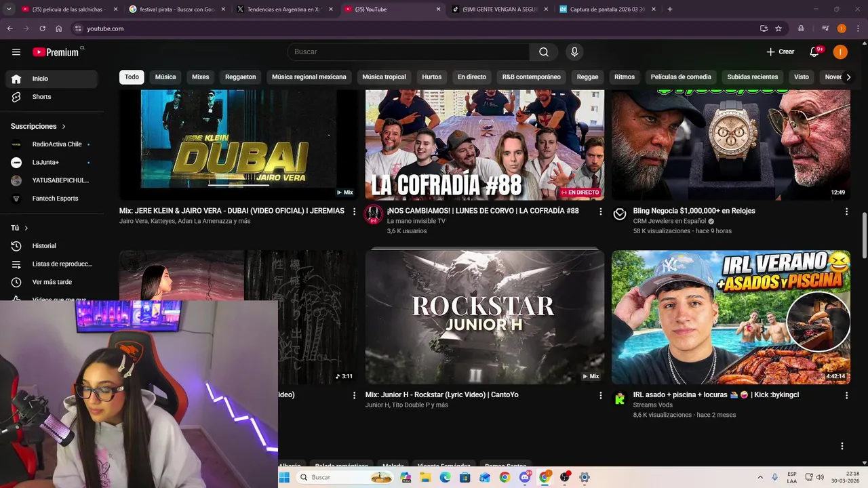This screenshot has width=868, height=488.
Task: Show more filter chips right arrow
Action: tap(848, 77)
